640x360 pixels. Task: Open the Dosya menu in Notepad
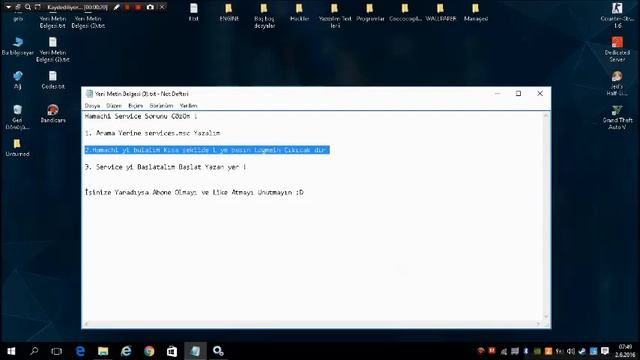[x=92, y=106]
